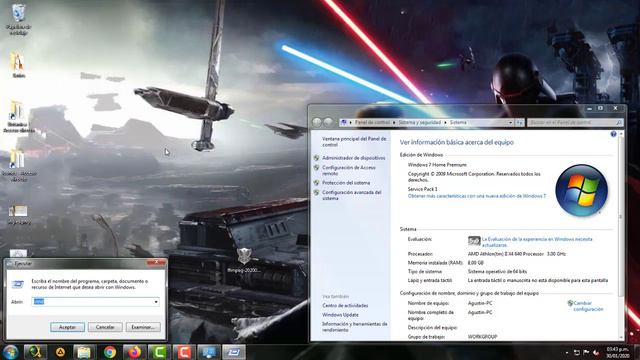Image resolution: width=640 pixels, height=360 pixels.
Task: Select the ffmpeg desktop shortcut icon
Action: [244, 260]
